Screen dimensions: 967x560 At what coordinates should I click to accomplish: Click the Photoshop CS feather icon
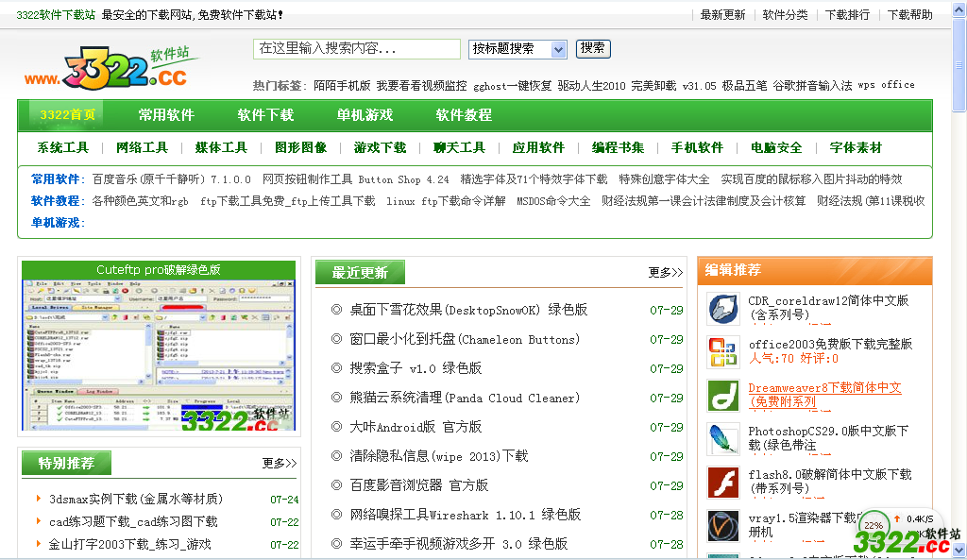pos(723,438)
